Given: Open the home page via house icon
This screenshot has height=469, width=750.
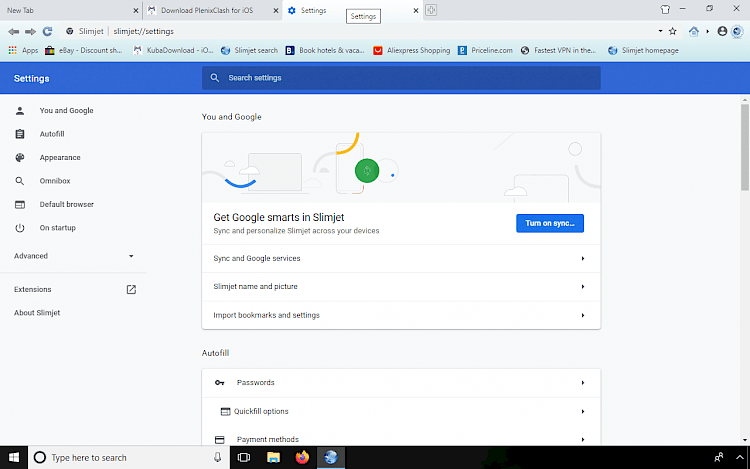Looking at the screenshot, I should pyautogui.click(x=694, y=32).
